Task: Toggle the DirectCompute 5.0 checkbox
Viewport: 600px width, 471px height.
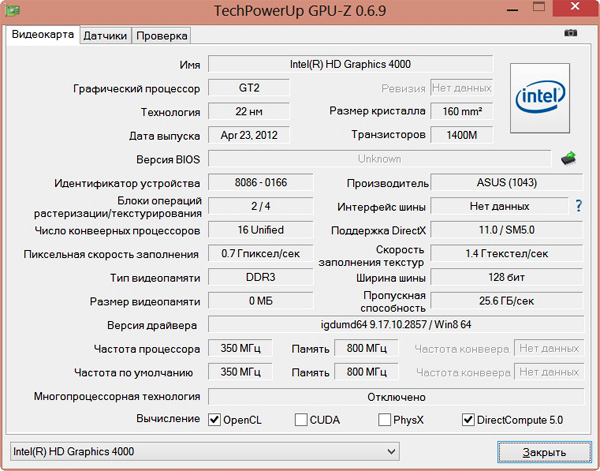Action: (468, 420)
